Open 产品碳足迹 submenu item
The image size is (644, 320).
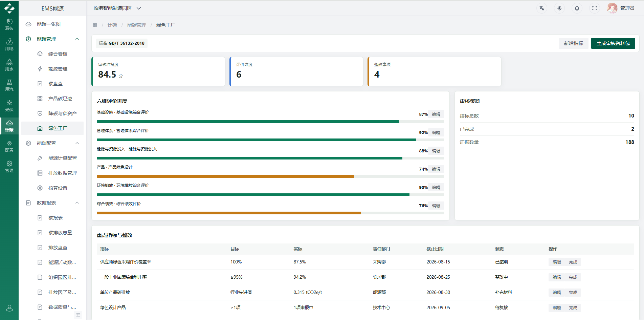pos(52,99)
